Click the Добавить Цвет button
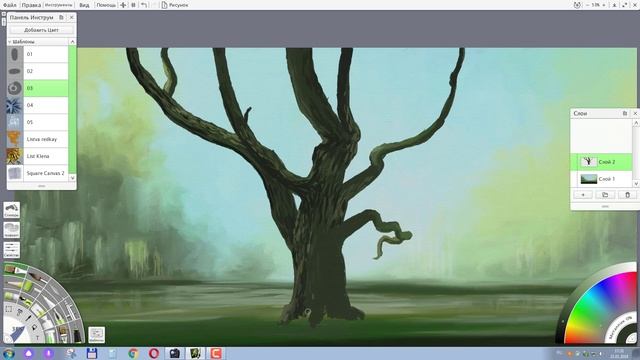Screen dimensions: 640x360 41,30
